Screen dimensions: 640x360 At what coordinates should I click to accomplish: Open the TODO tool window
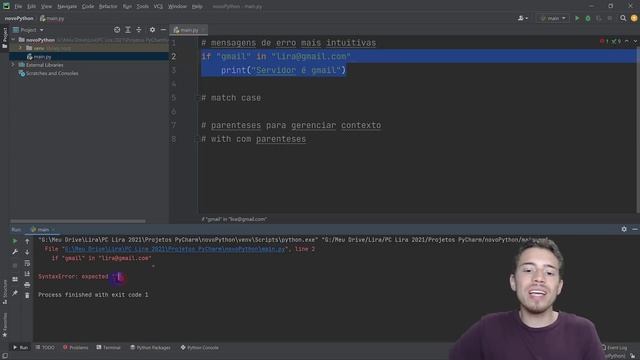click(45, 348)
